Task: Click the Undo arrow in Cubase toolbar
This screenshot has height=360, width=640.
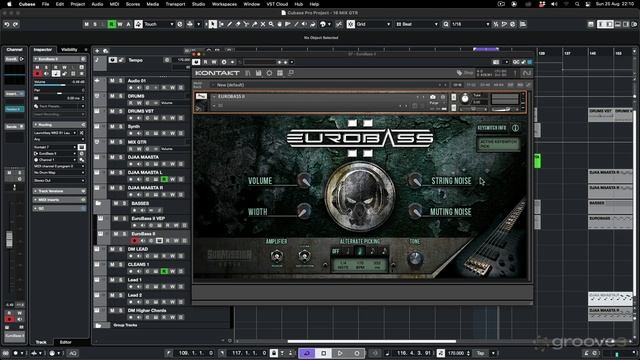Action: tap(7, 24)
